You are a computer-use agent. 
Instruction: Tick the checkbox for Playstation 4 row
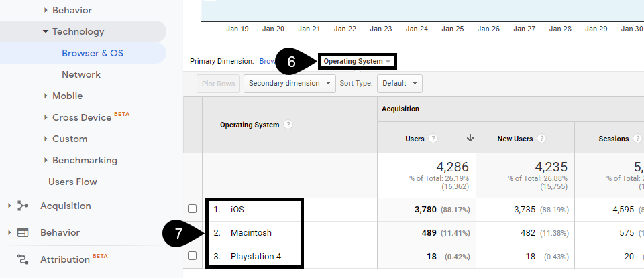click(x=193, y=255)
